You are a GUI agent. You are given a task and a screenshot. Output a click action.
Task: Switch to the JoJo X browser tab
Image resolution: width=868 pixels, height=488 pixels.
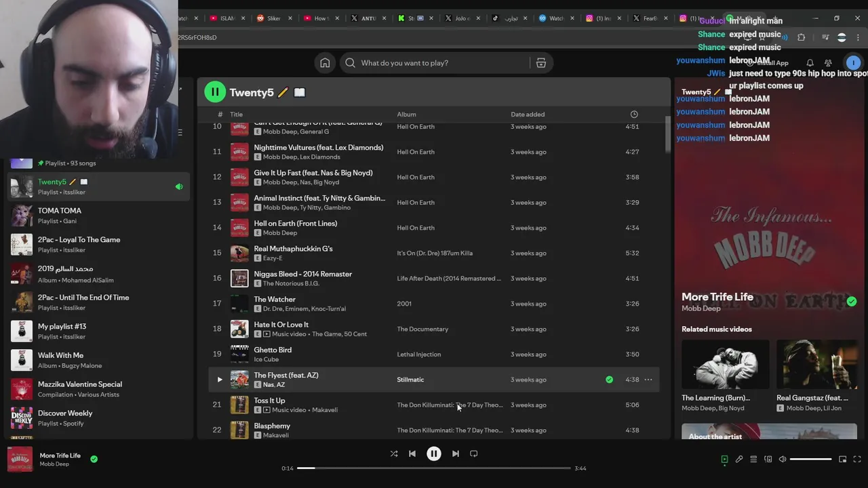(x=461, y=18)
